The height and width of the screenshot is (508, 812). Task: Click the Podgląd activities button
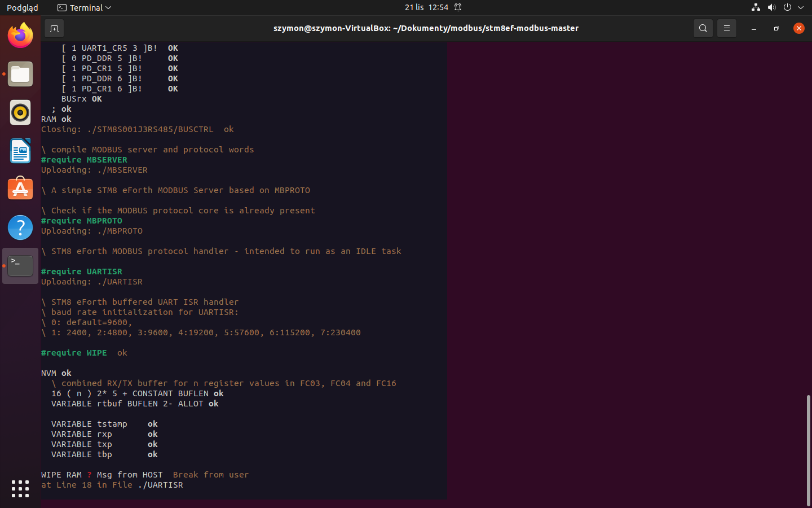coord(23,7)
